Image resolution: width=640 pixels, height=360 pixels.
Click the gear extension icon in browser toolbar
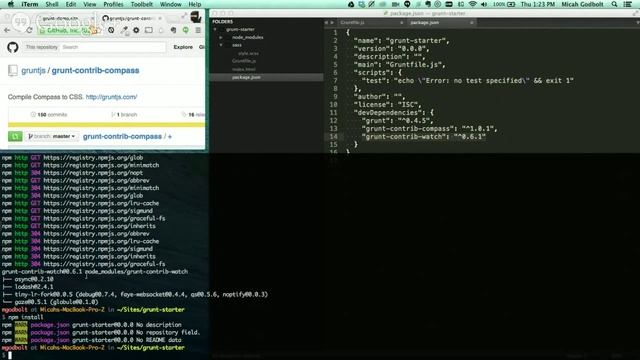coord(136,30)
